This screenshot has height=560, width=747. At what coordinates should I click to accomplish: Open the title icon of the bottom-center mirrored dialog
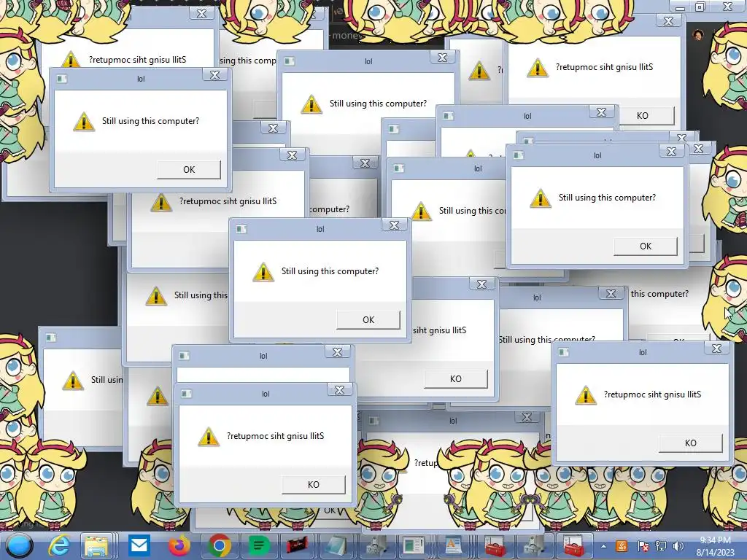(186, 394)
